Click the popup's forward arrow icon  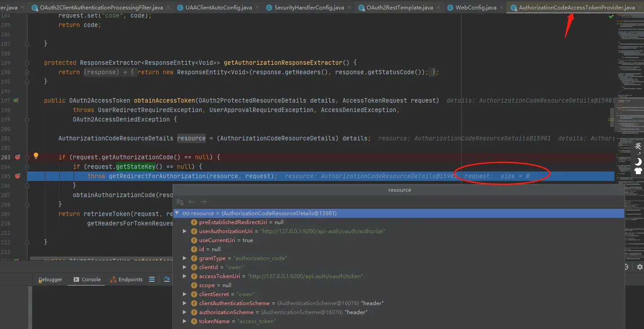click(x=203, y=202)
